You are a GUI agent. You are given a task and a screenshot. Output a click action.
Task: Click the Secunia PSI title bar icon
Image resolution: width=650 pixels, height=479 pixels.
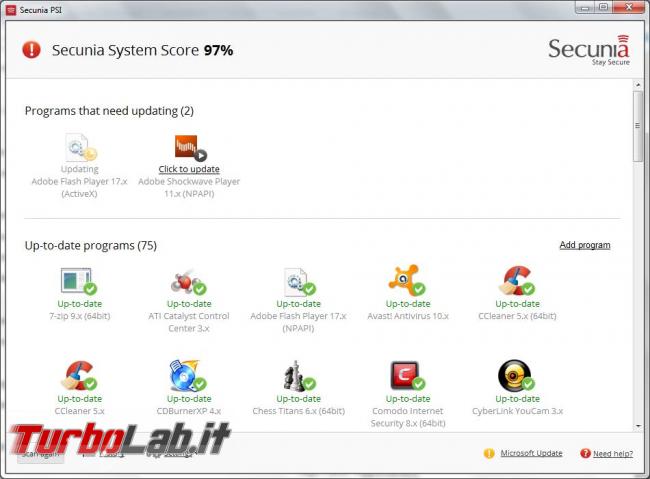point(11,10)
